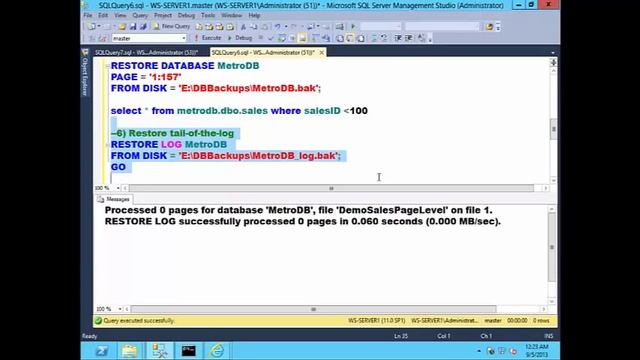Click the Start debugging green arrow icon
This screenshot has height=360, width=640.
pos(353,27)
